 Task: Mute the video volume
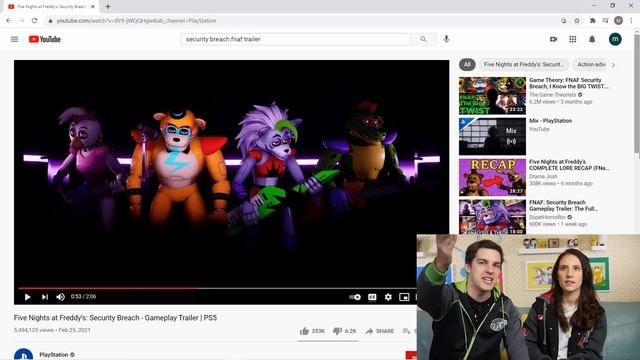click(60, 297)
